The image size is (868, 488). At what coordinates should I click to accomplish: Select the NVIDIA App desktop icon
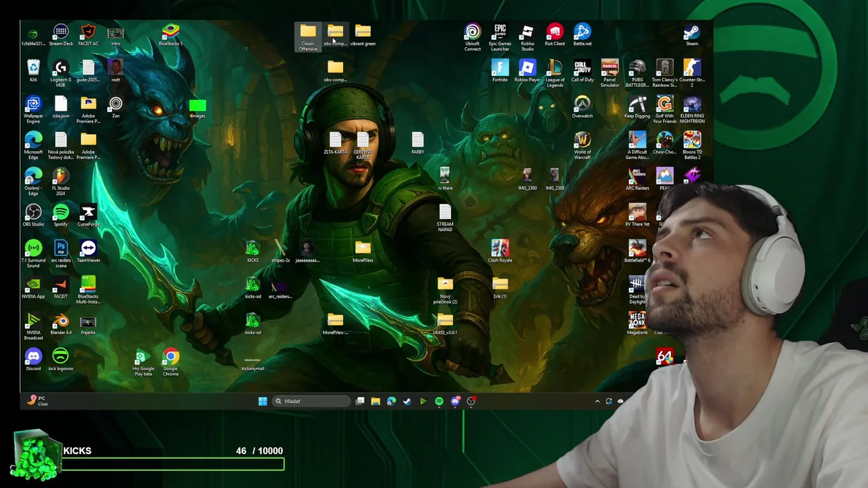(33, 287)
